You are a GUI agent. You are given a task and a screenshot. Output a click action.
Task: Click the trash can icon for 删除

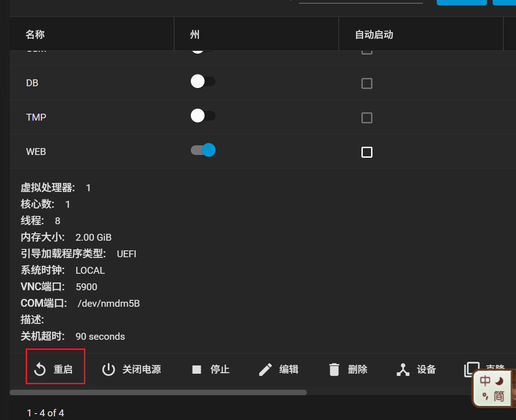334,370
